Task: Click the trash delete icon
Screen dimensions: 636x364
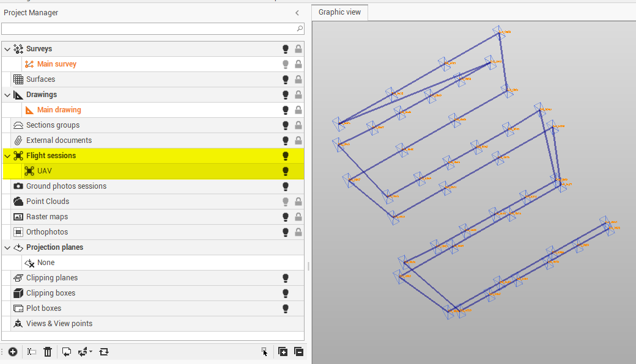Action: [48, 352]
